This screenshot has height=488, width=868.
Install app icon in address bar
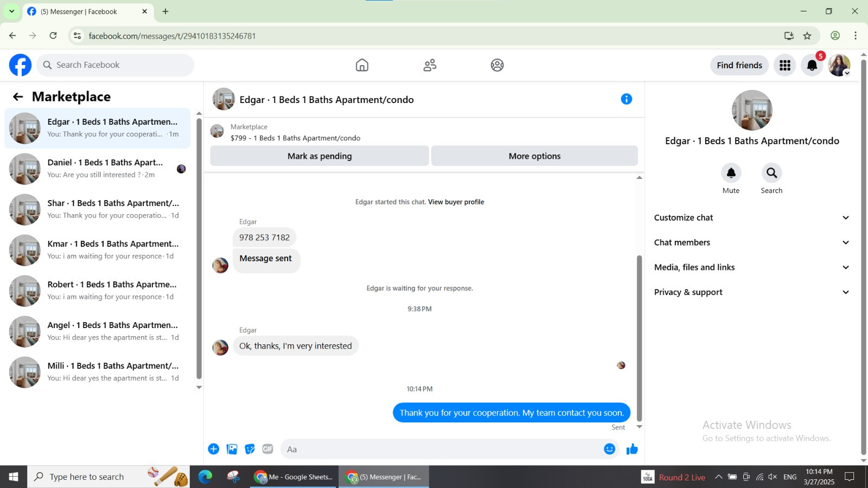tap(789, 36)
